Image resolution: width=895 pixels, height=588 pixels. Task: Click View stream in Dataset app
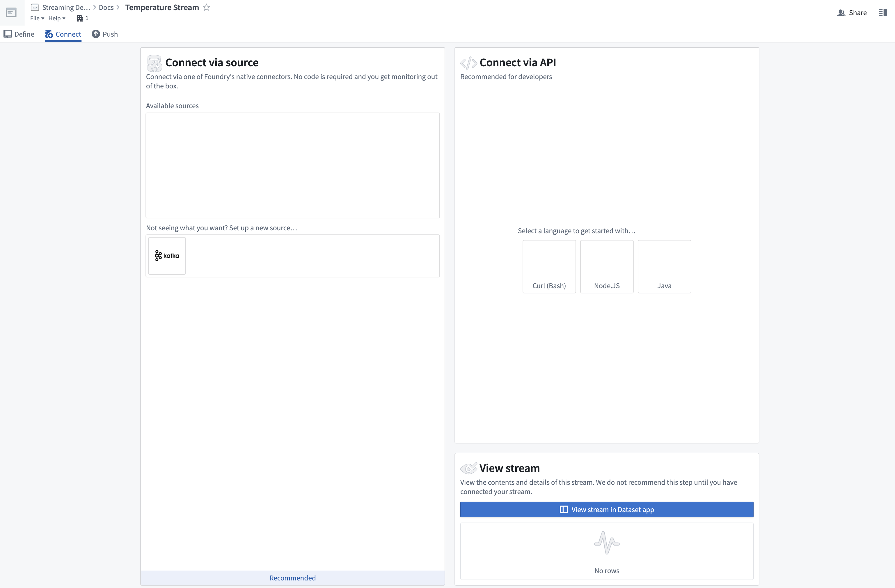click(x=607, y=509)
